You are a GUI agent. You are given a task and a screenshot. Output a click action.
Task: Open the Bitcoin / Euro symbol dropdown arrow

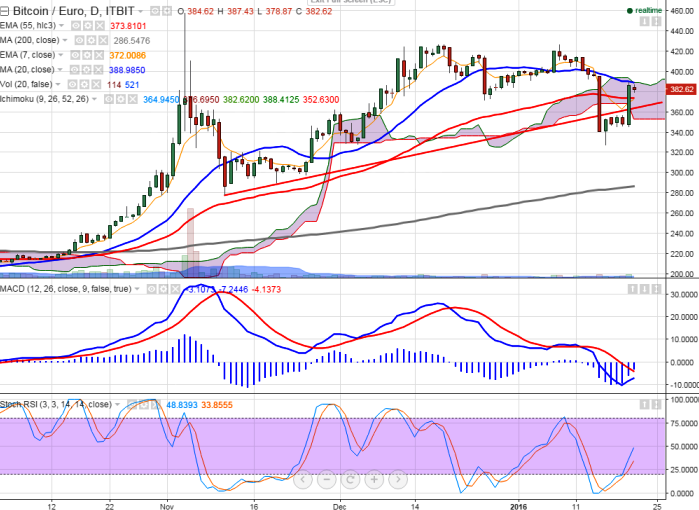point(140,11)
